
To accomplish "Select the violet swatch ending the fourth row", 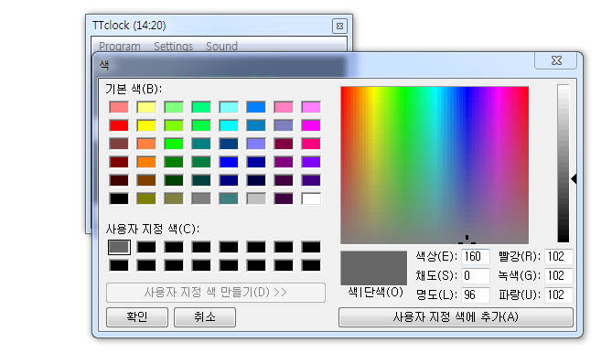I will coord(311,162).
